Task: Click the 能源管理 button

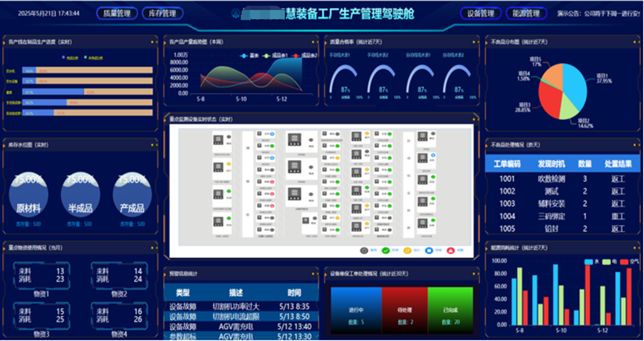Action: (524, 13)
